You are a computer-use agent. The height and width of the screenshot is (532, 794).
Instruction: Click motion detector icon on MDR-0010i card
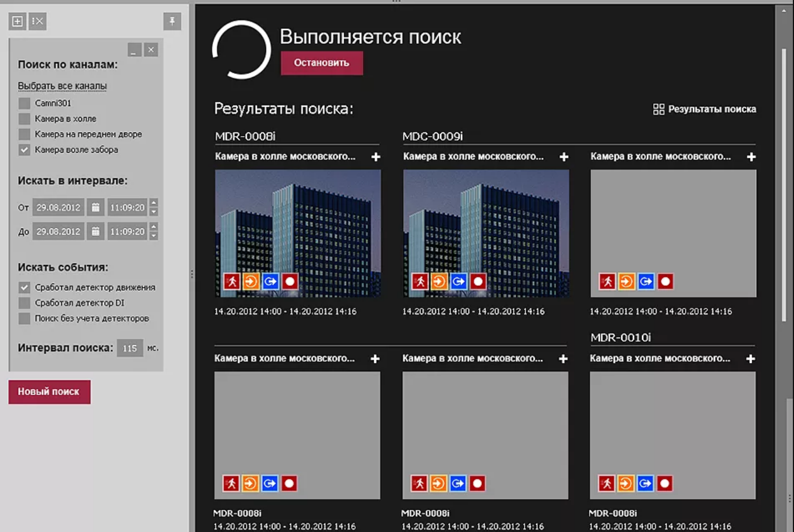(x=607, y=483)
